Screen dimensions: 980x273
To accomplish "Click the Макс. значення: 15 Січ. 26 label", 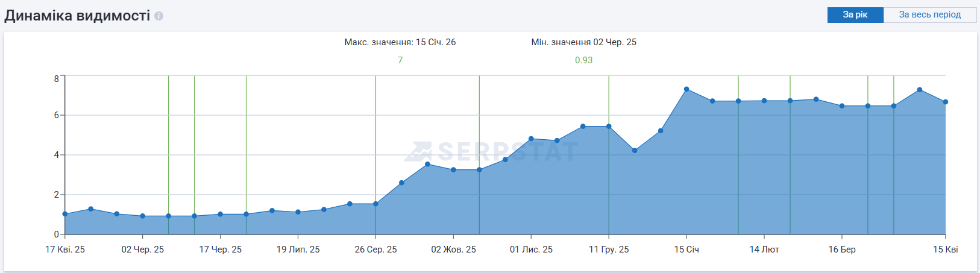I will [400, 42].
